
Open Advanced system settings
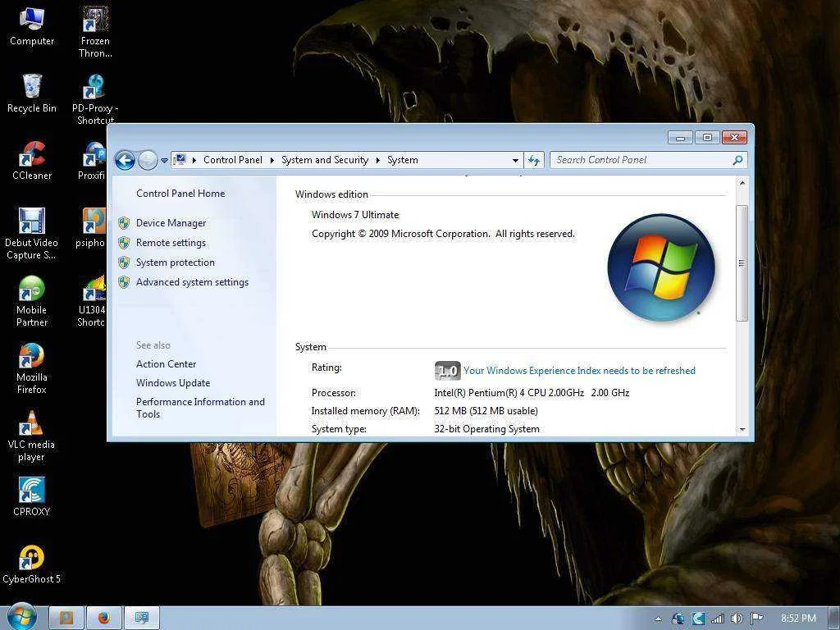point(192,282)
